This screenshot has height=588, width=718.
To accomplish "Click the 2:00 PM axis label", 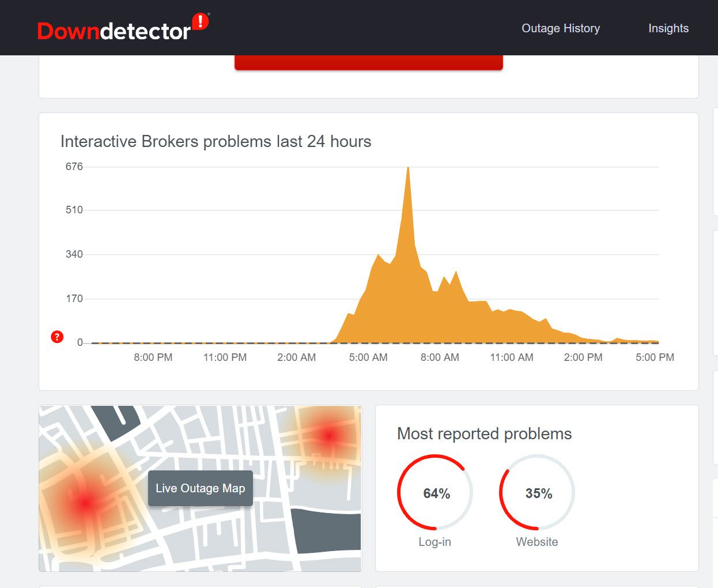I will pyautogui.click(x=583, y=357).
